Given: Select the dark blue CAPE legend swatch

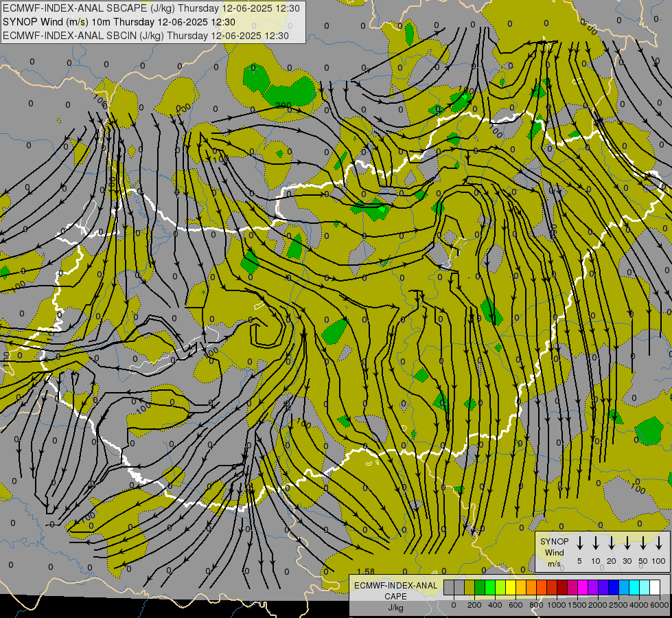Looking at the screenshot, I should coord(613,587).
